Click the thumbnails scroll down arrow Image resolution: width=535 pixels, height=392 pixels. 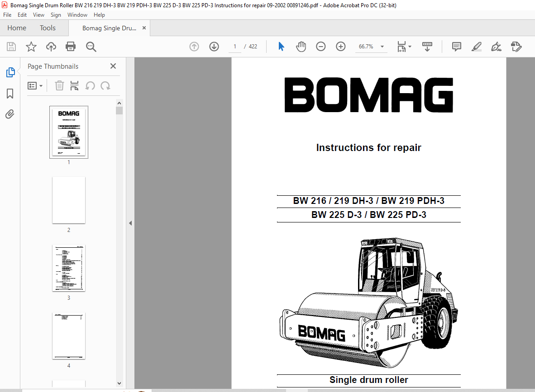[119, 383]
